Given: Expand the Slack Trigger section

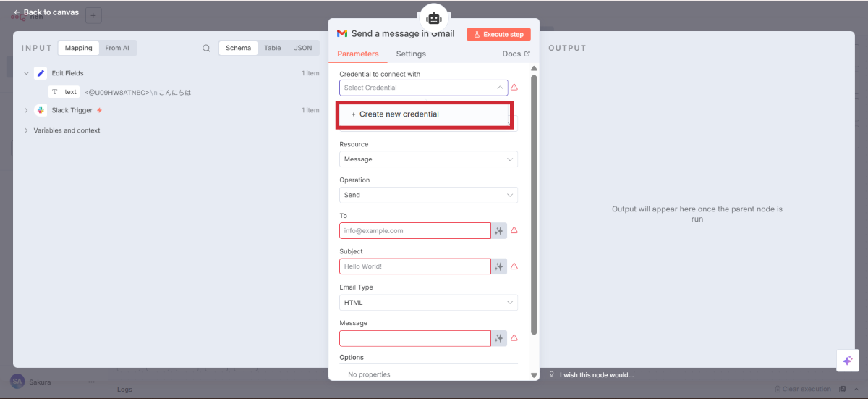Looking at the screenshot, I should [x=26, y=110].
